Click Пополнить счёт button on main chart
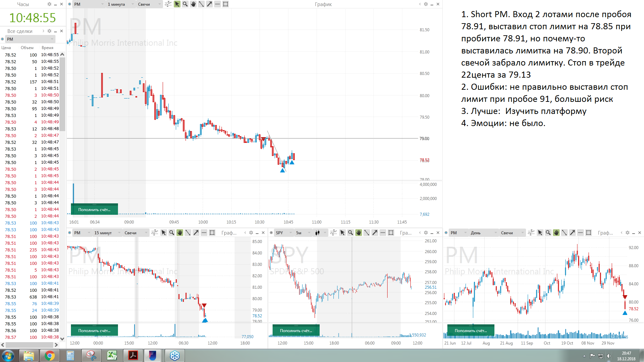This screenshot has width=644, height=362. click(94, 209)
